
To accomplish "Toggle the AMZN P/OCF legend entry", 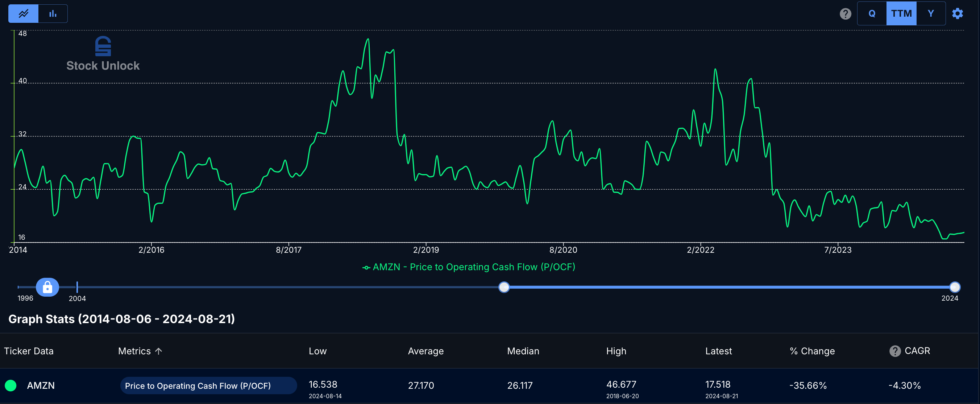I will [469, 267].
